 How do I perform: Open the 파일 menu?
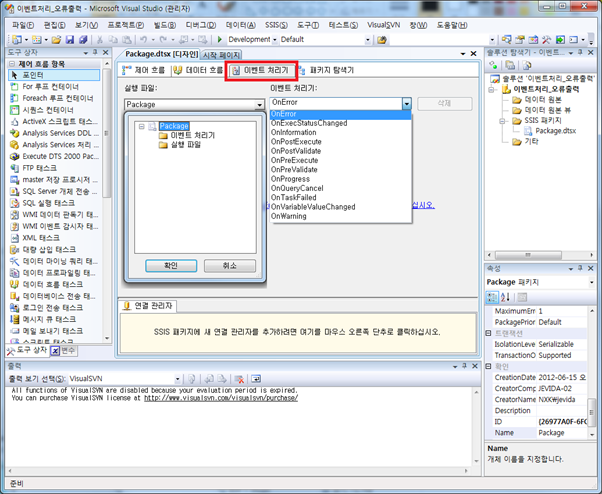[23, 25]
